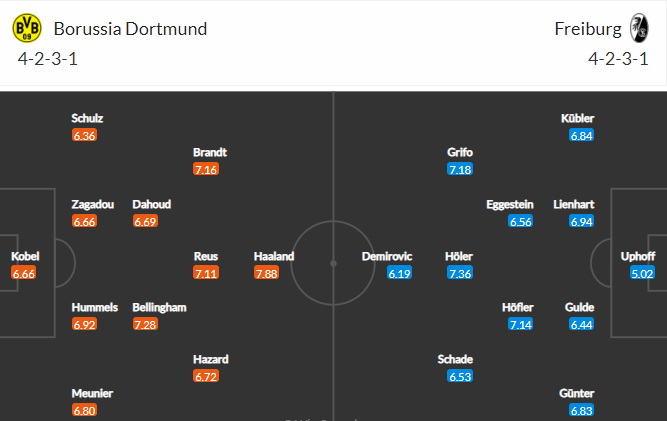Viewport: 667px width, 421px height.
Task: Click player name Schulz
Action: [87, 118]
